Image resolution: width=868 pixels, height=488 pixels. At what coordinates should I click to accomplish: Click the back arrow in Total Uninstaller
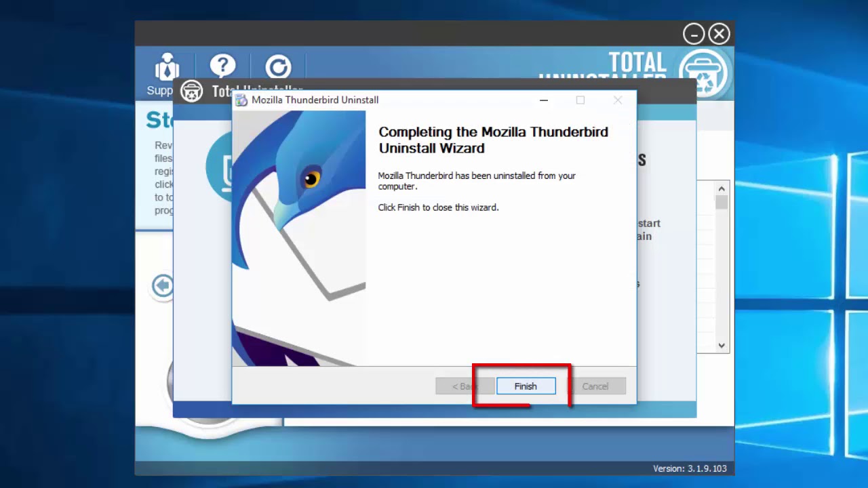coord(163,285)
